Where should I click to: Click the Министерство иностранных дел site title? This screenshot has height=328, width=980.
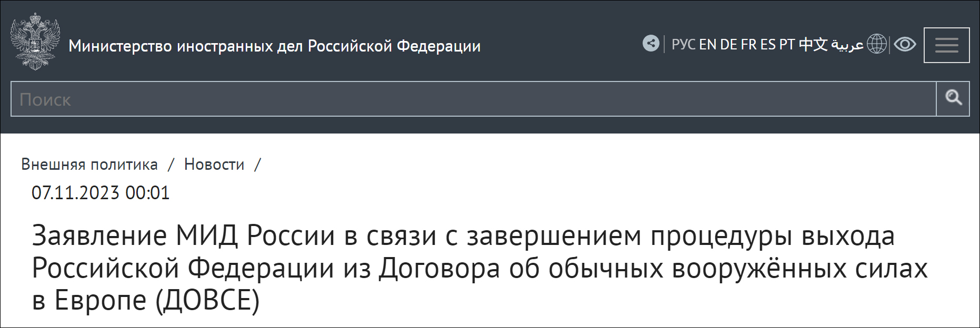click(x=274, y=46)
